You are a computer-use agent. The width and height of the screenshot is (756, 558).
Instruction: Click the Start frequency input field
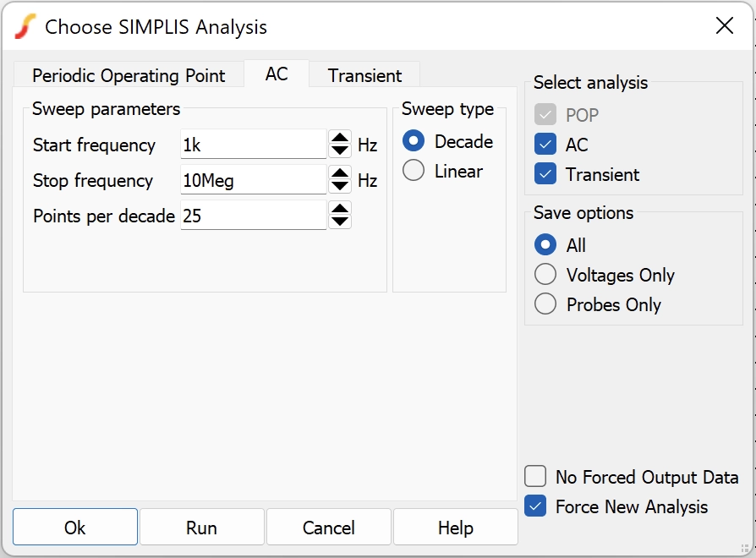point(254,144)
